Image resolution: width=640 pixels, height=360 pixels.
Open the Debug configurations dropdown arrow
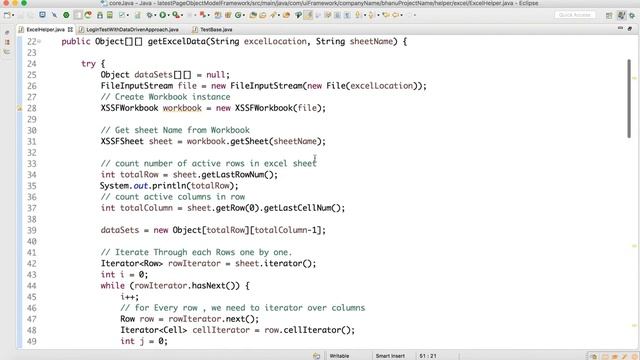(x=155, y=15)
